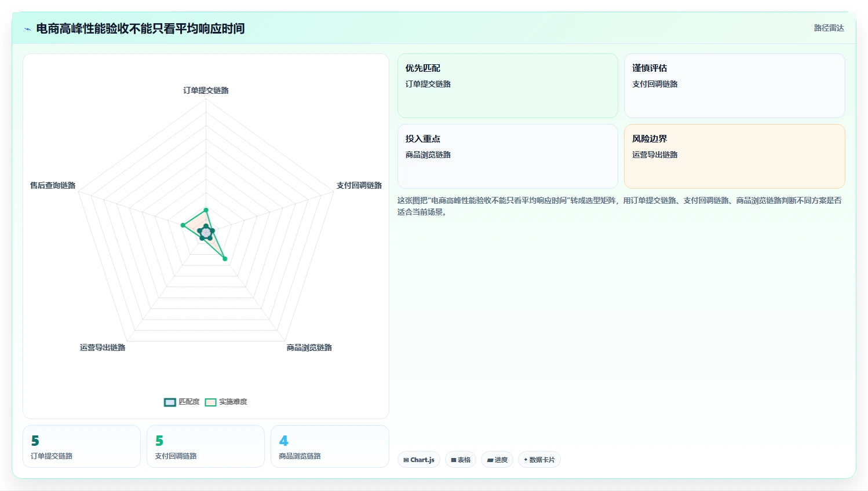The image size is (868, 491).
Task: Click the 售后查询链路 radar axis label
Action: (53, 185)
